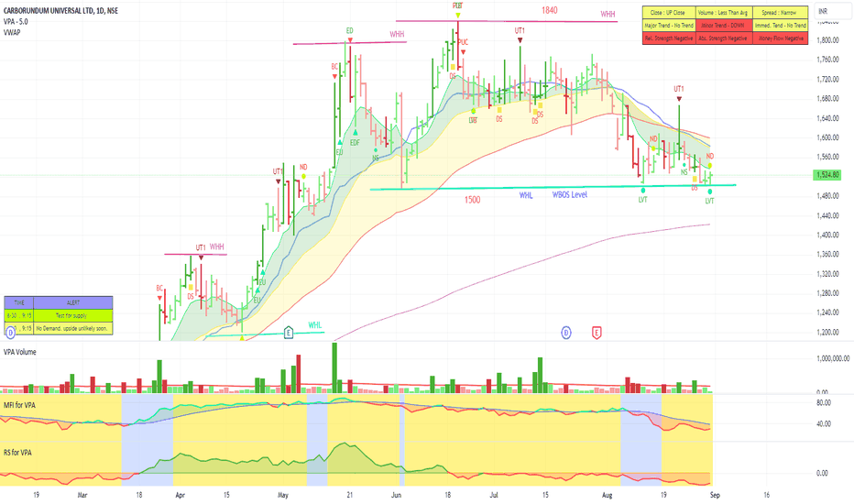
Task: Click the RS for VPA pane label
Action: [18, 453]
